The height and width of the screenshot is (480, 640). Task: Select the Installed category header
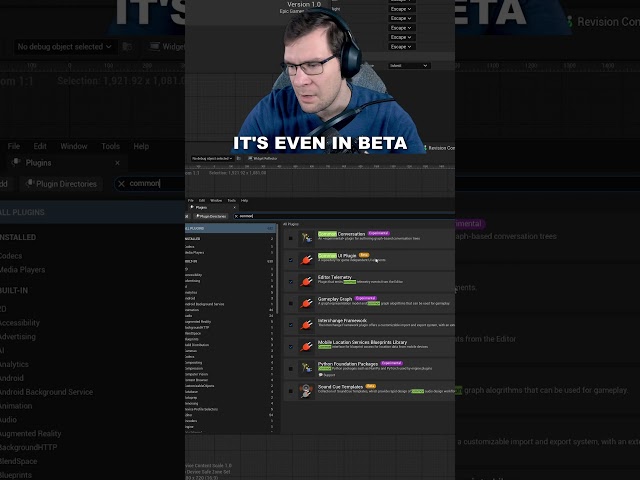click(229, 238)
